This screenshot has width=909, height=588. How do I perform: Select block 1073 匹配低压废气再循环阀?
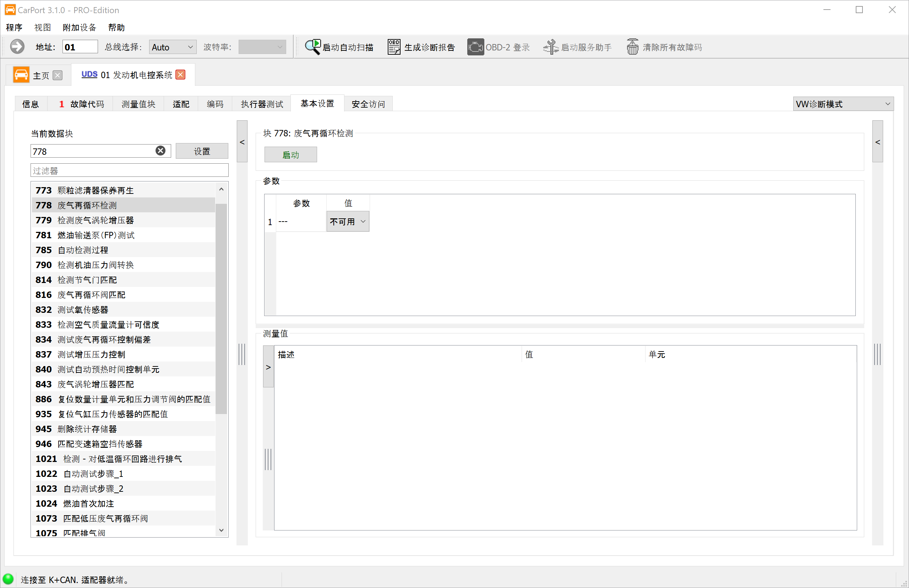coord(123,518)
